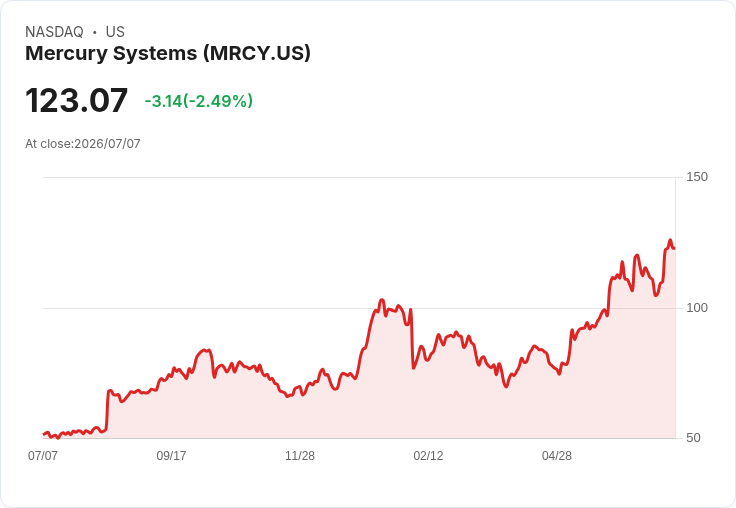The height and width of the screenshot is (508, 736).
Task: Click the 02/12 x-axis date label
Action: [428, 455]
